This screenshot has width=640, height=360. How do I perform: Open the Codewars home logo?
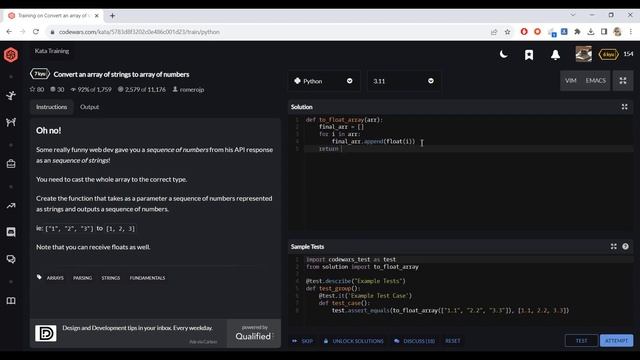pos(11,55)
